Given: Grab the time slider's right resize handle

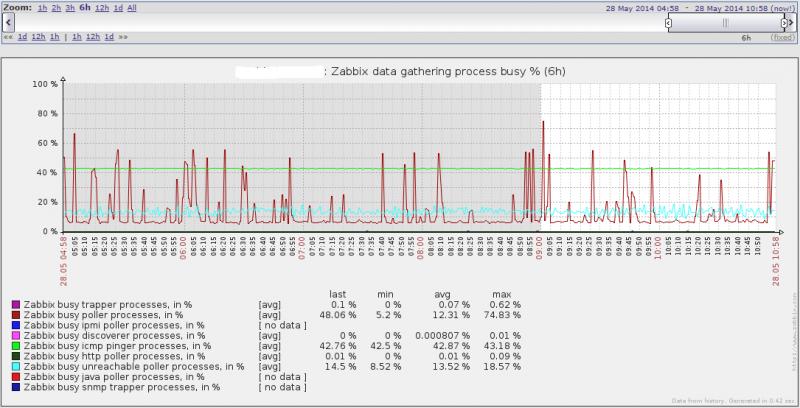Looking at the screenshot, I should [784, 23].
